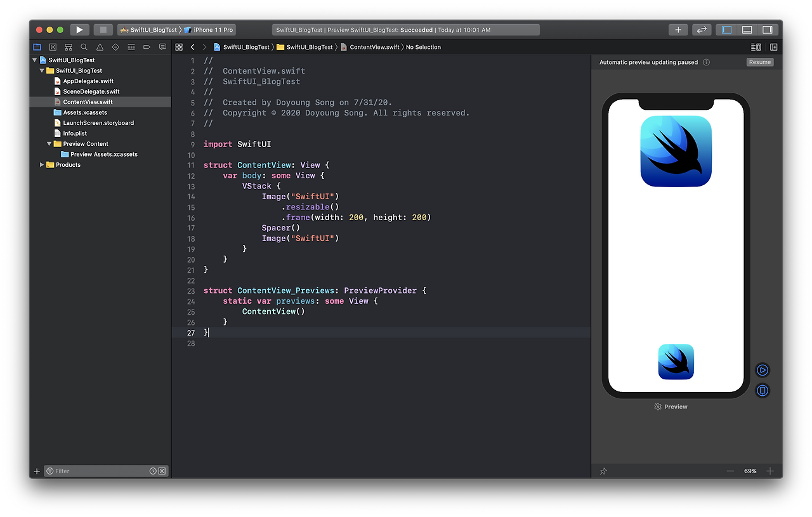
Task: Open the Adjust Editor Options menu
Action: click(756, 47)
